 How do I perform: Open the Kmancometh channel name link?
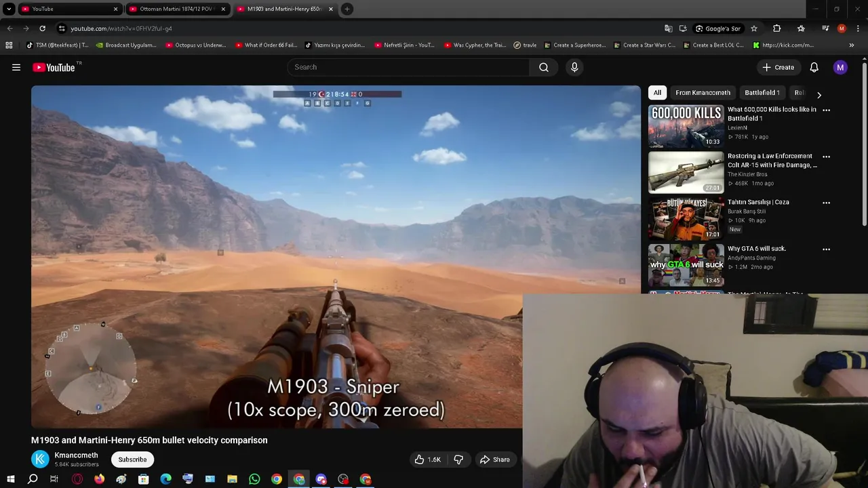76,455
